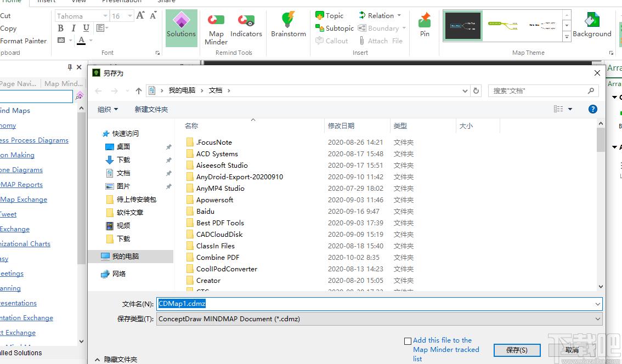Apply Italic formatting
This screenshot has height=364, width=622.
pos(73,28)
